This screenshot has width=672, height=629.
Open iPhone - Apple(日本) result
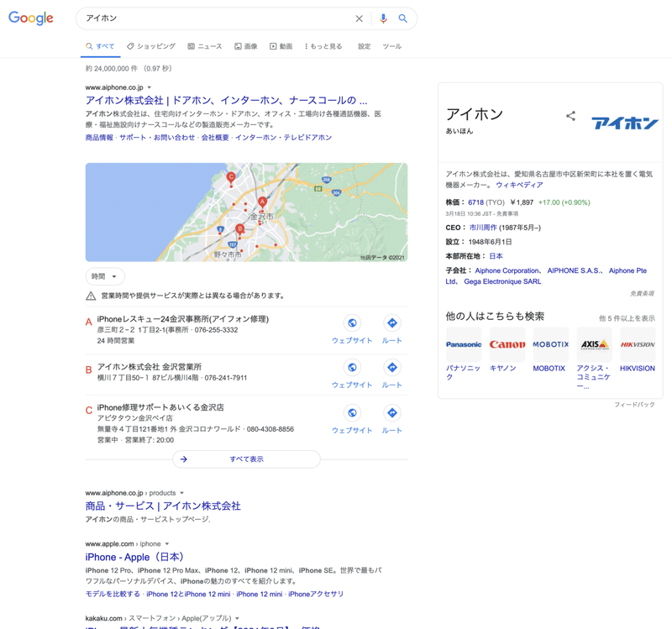click(135, 557)
